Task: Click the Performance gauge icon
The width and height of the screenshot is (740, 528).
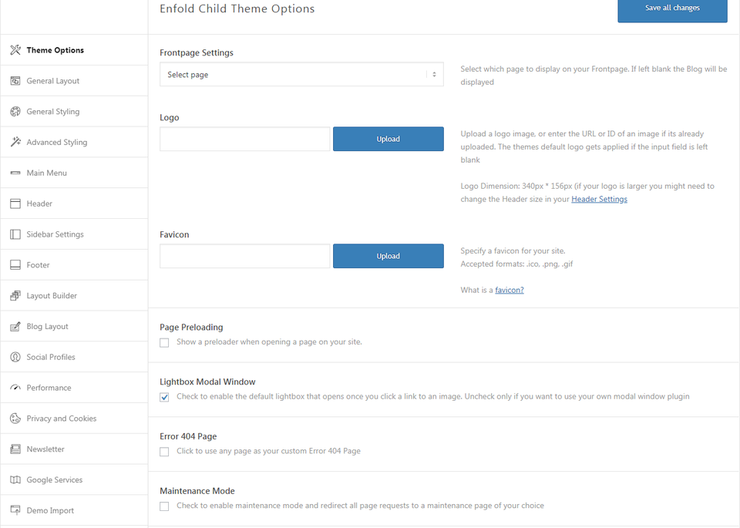Action: pos(16,388)
